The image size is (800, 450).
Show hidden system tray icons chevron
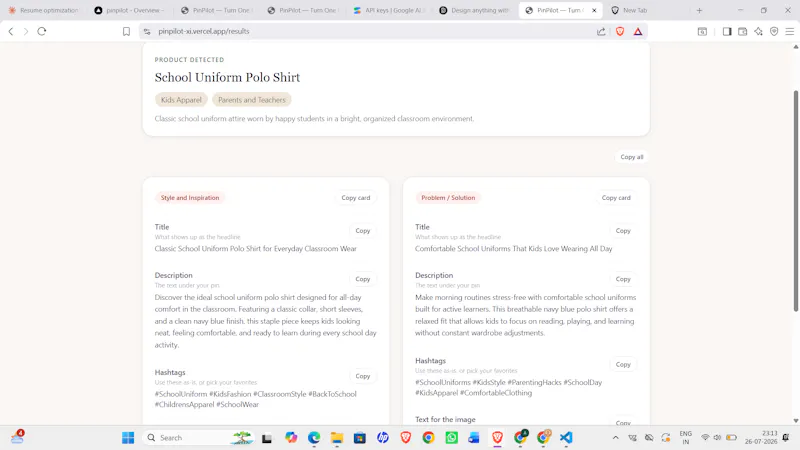tap(615, 438)
